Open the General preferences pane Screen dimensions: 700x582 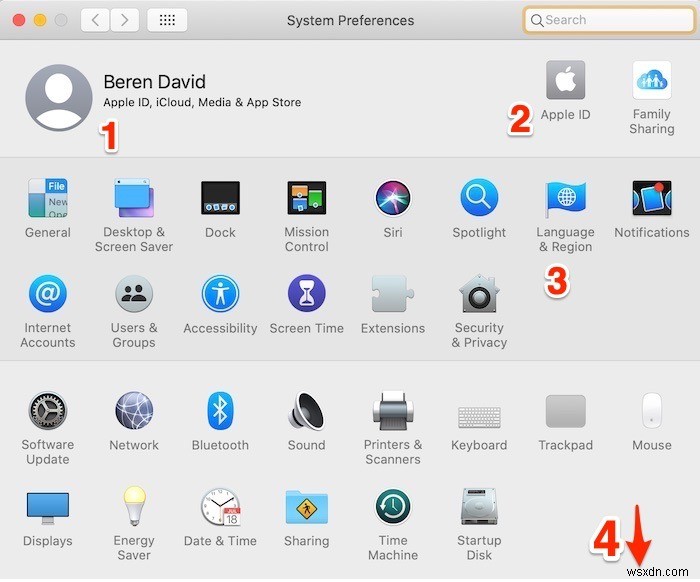pyautogui.click(x=48, y=198)
